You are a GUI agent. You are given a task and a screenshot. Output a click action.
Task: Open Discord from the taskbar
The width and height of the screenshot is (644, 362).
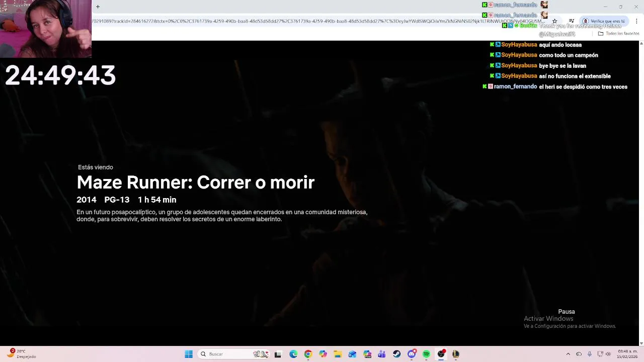pos(412,354)
